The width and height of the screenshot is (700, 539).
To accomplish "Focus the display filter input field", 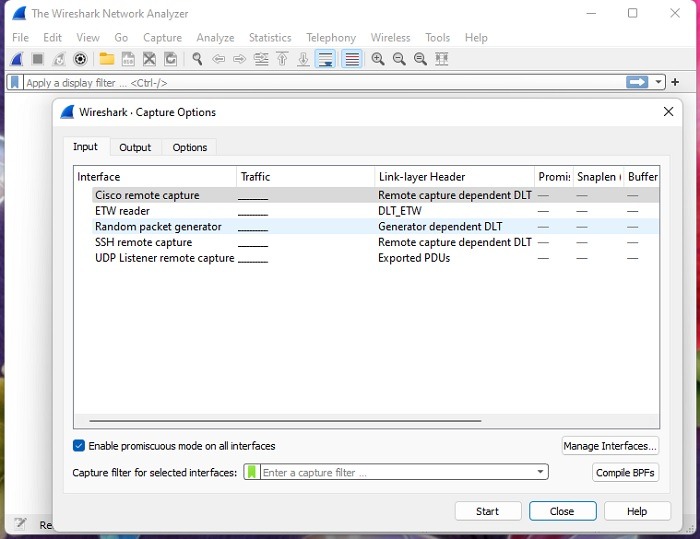I will coord(324,83).
